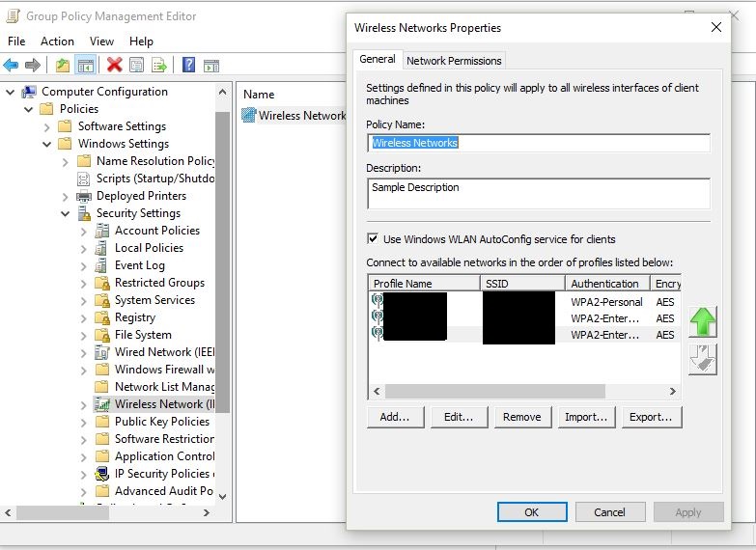Click the Policy Name input field
This screenshot has width=756, height=550.
pos(539,143)
